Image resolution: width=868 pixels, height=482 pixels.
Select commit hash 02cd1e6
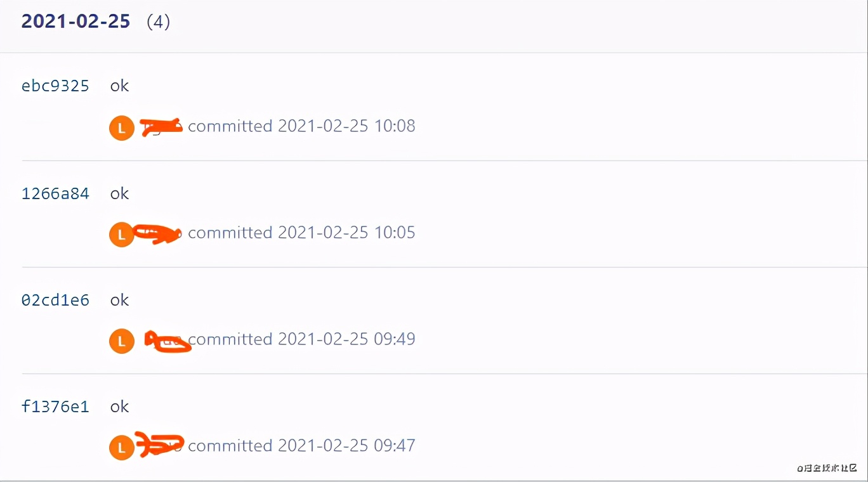click(x=55, y=300)
